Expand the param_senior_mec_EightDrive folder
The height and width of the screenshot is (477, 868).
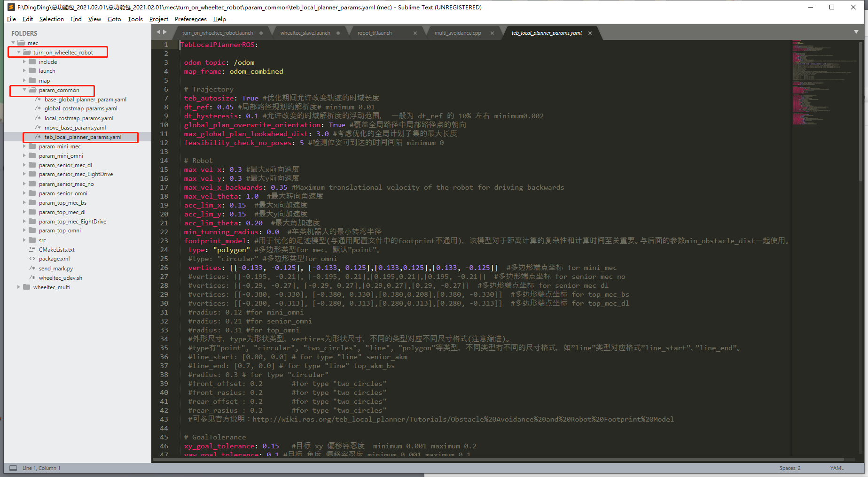point(24,174)
